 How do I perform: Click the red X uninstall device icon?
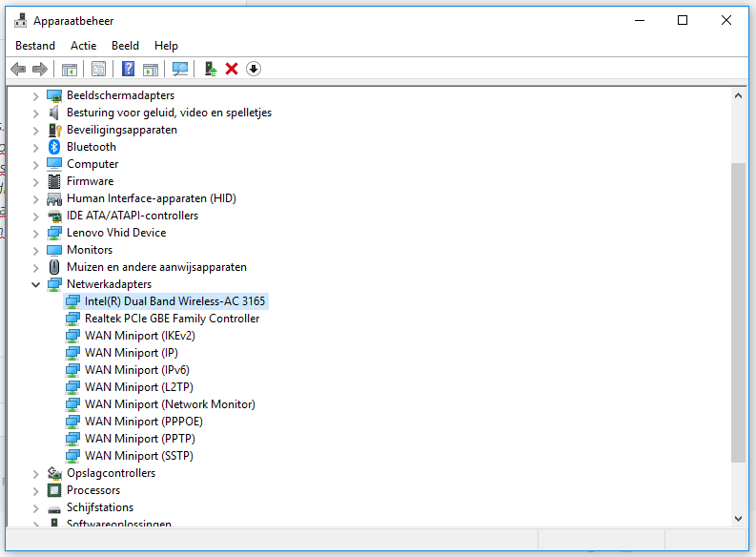[x=232, y=69]
